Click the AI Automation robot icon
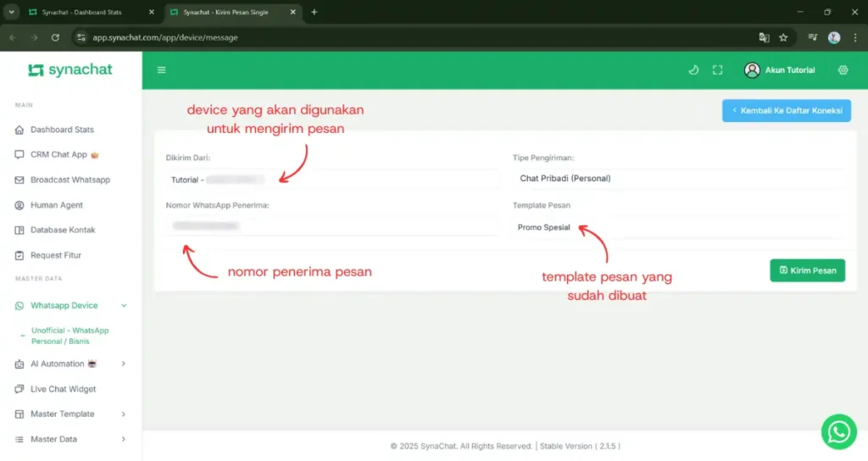 tap(19, 364)
